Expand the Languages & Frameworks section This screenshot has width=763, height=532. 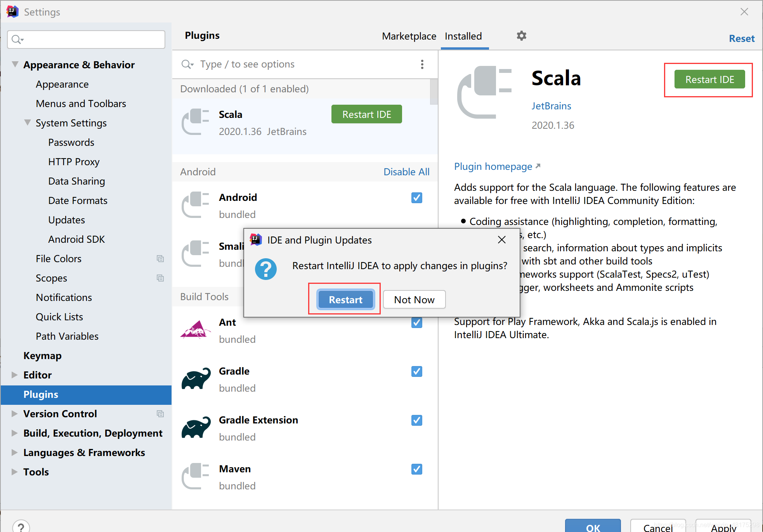point(15,453)
